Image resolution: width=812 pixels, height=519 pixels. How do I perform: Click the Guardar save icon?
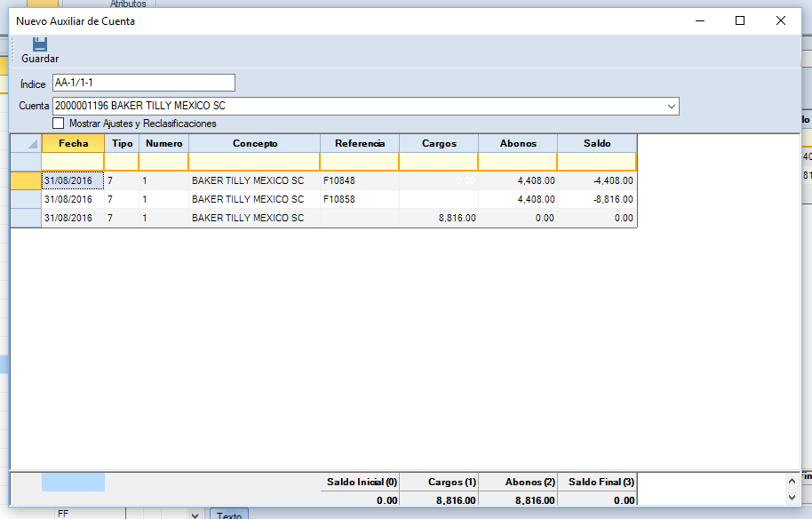39,44
